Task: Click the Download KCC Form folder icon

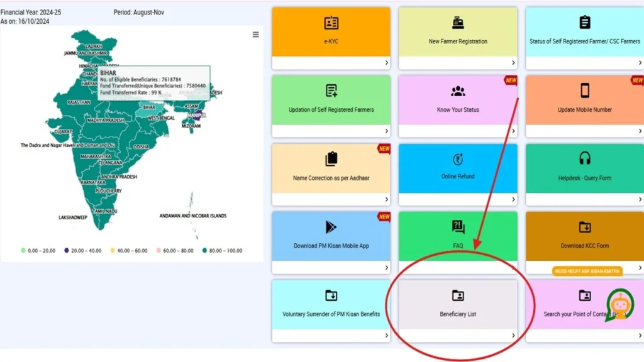Action: (585, 227)
